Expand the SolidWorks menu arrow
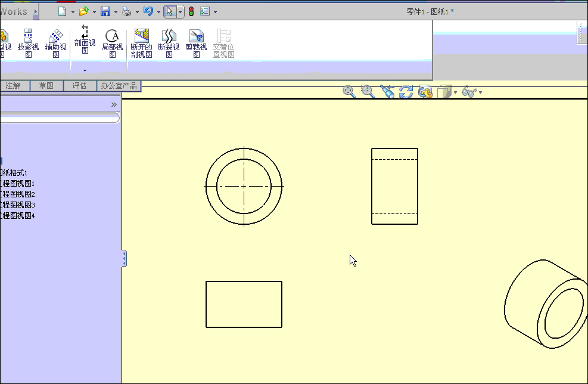The width and height of the screenshot is (588, 384). pyautogui.click(x=36, y=12)
